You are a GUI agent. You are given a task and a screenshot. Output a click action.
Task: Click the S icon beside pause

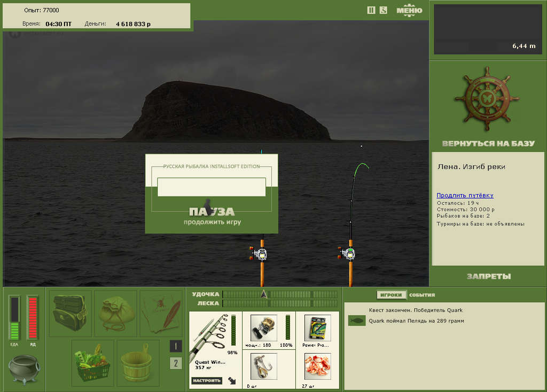[384, 10]
